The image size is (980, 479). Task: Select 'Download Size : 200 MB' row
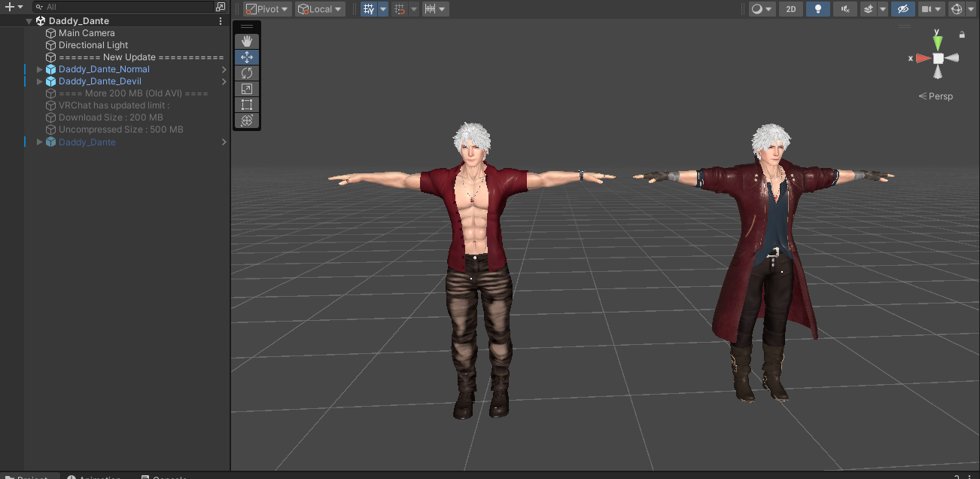click(111, 117)
